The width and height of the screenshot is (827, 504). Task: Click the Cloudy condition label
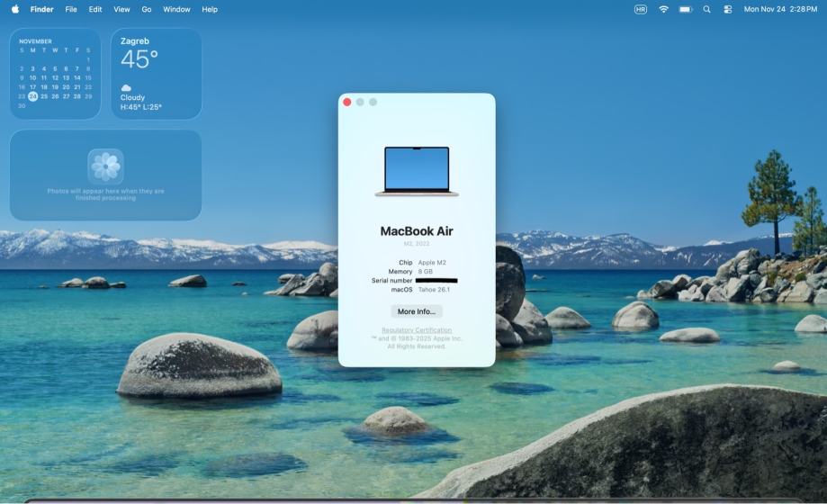pos(132,97)
